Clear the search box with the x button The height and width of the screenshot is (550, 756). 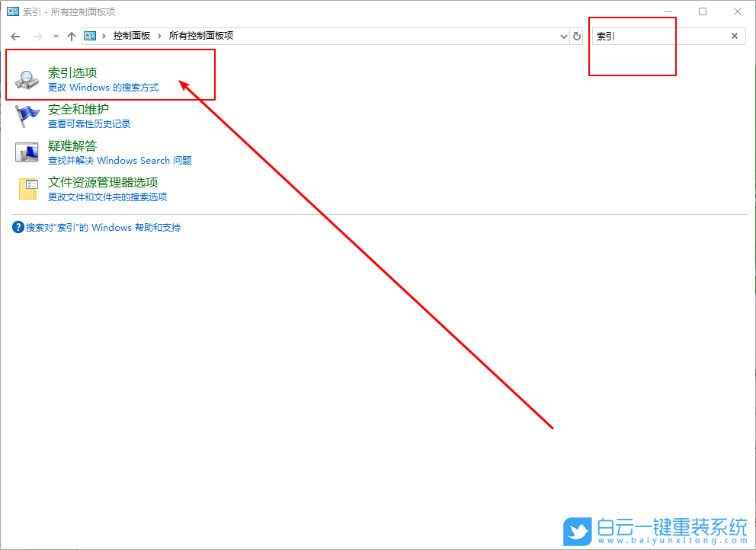point(734,35)
